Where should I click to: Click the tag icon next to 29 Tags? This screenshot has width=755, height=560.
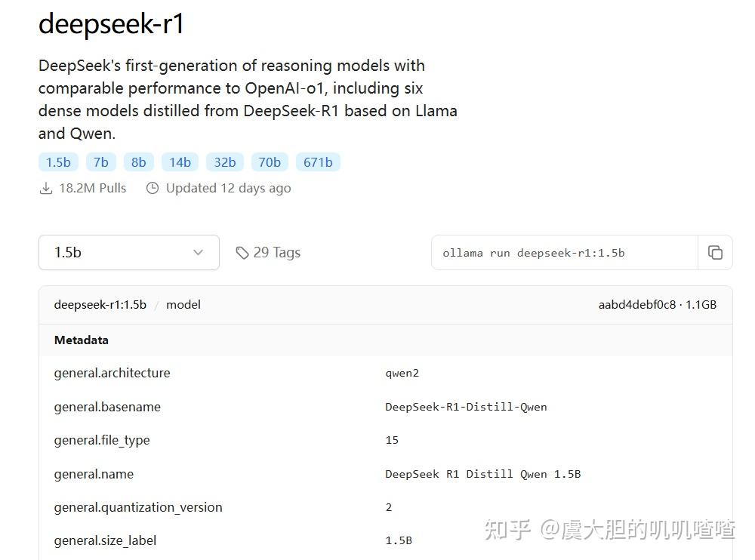[242, 252]
